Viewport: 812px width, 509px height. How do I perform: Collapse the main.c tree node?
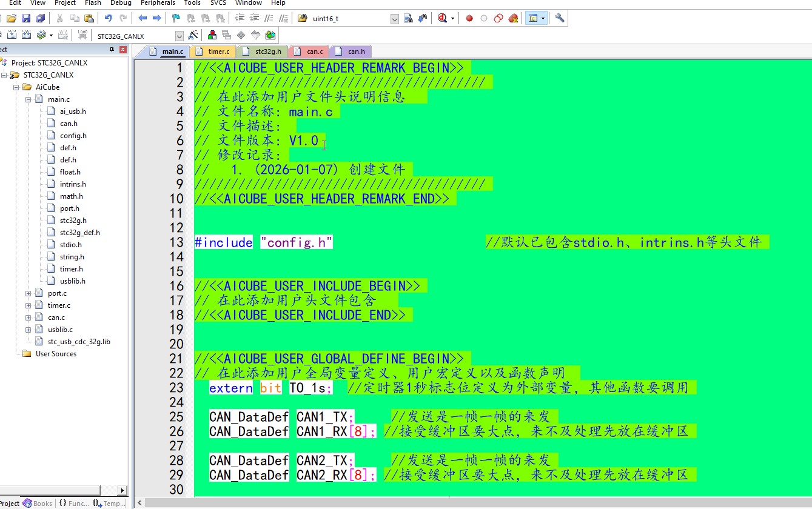pos(28,99)
